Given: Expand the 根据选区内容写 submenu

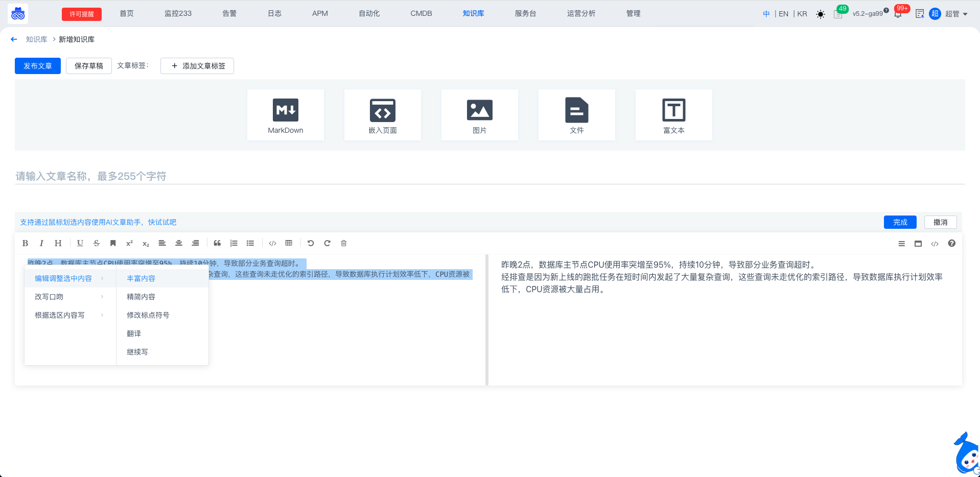Looking at the screenshot, I should click(69, 315).
